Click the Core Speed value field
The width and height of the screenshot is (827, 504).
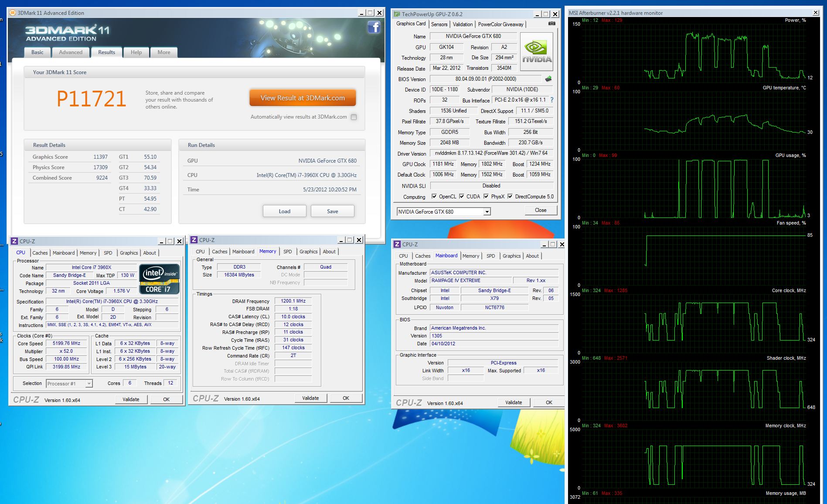pos(66,344)
